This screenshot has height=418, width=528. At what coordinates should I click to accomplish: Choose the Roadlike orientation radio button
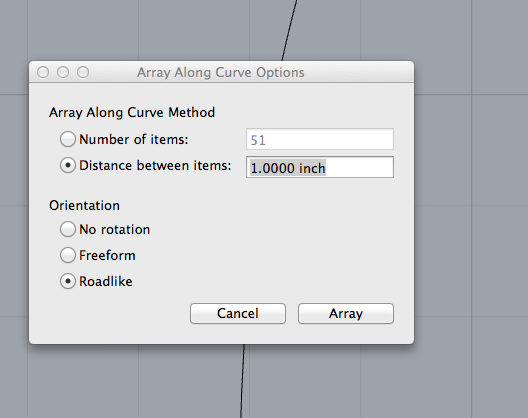click(x=68, y=281)
